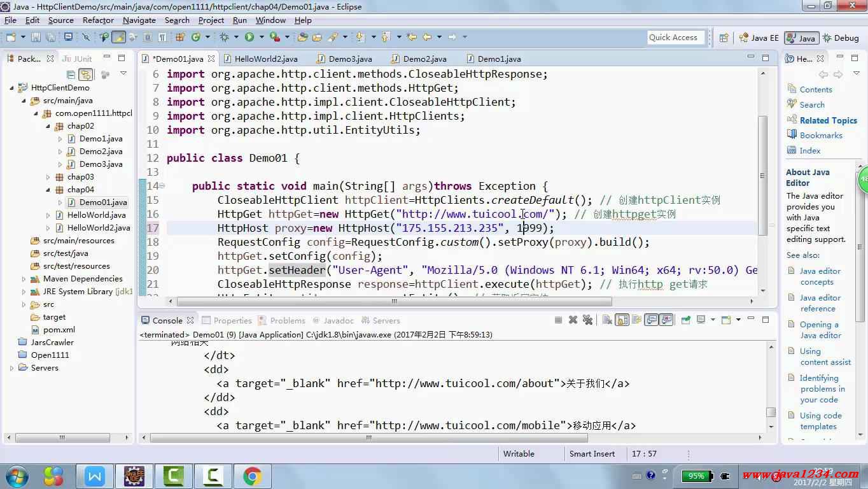Click the Pin Console icon

(x=685, y=320)
